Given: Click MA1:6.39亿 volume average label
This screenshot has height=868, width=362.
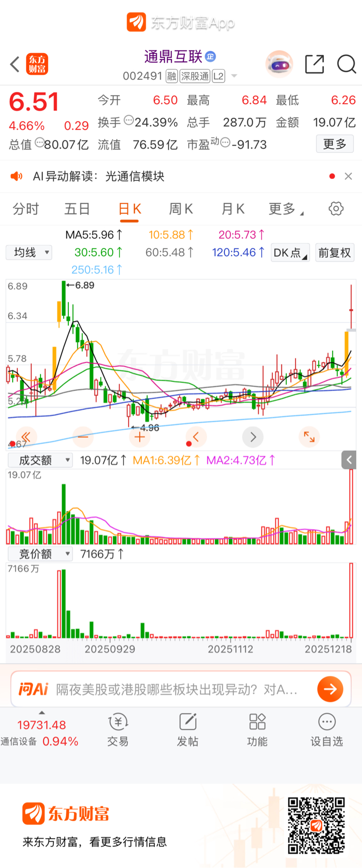Looking at the screenshot, I should click(166, 460).
